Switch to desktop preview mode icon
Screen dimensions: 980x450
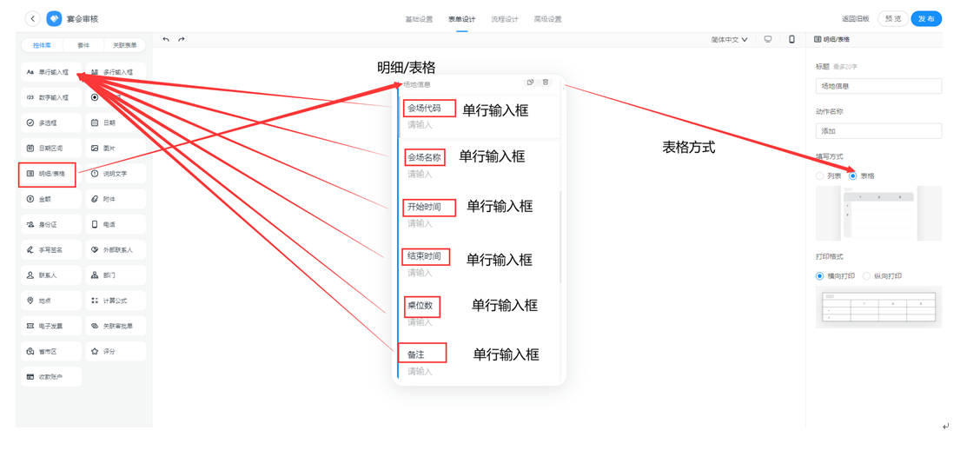(768, 39)
